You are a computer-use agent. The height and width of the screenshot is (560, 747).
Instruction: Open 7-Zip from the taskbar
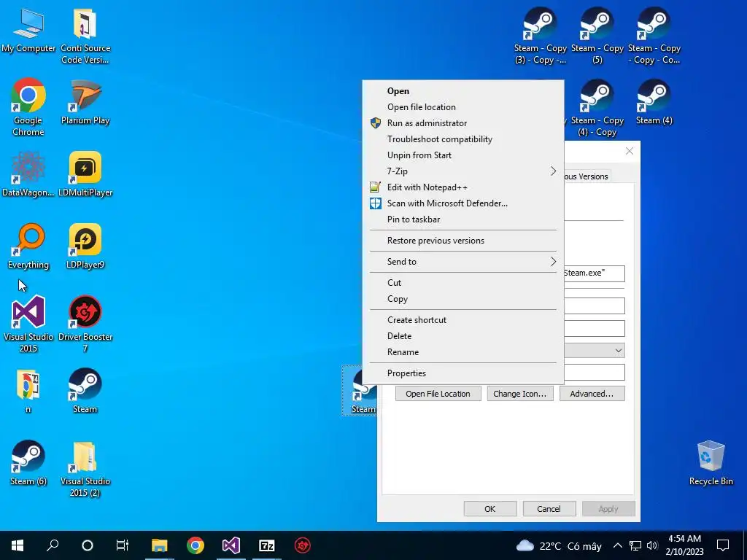(x=266, y=545)
